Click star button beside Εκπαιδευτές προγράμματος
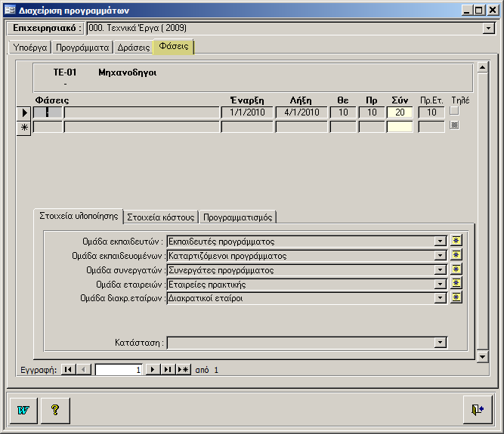This screenshot has width=504, height=434. [456, 242]
